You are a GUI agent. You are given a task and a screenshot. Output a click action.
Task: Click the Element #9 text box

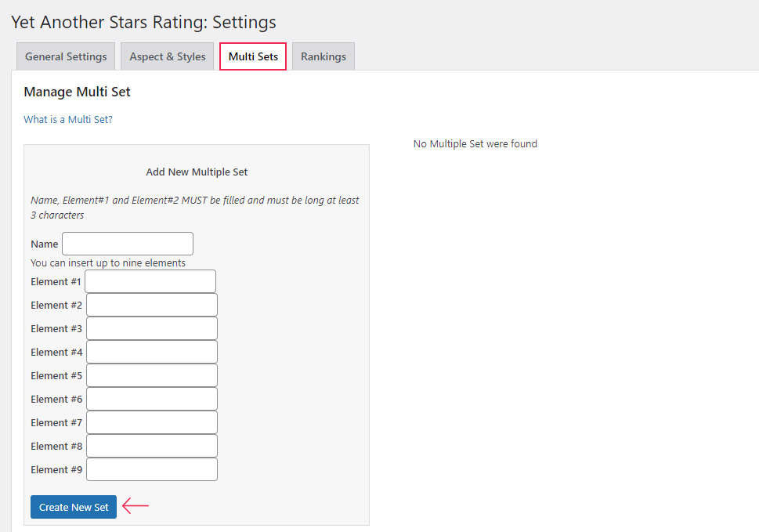152,469
